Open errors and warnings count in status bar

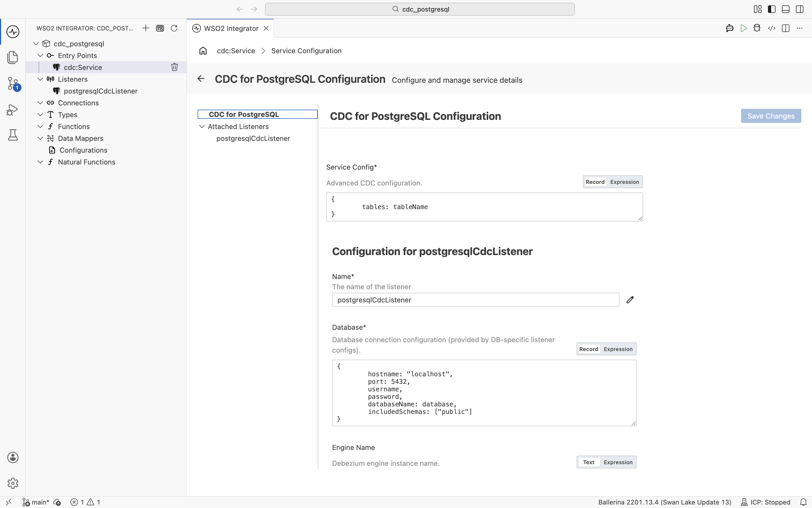click(x=85, y=502)
